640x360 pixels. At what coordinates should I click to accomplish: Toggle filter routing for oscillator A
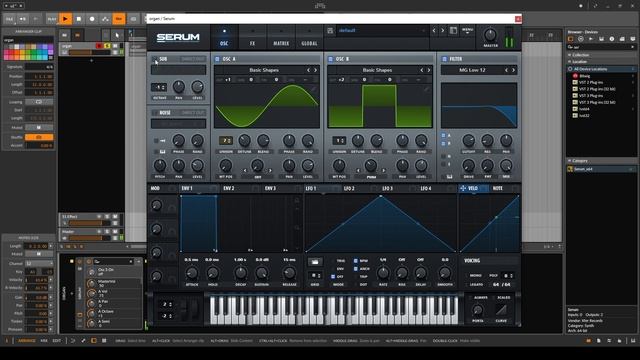point(444,136)
